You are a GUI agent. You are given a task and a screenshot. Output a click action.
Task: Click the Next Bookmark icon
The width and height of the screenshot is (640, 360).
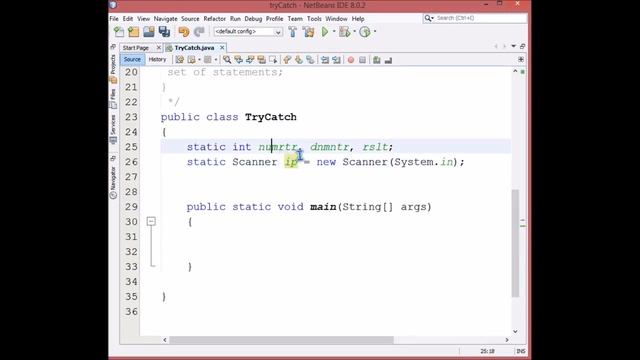[299, 60]
